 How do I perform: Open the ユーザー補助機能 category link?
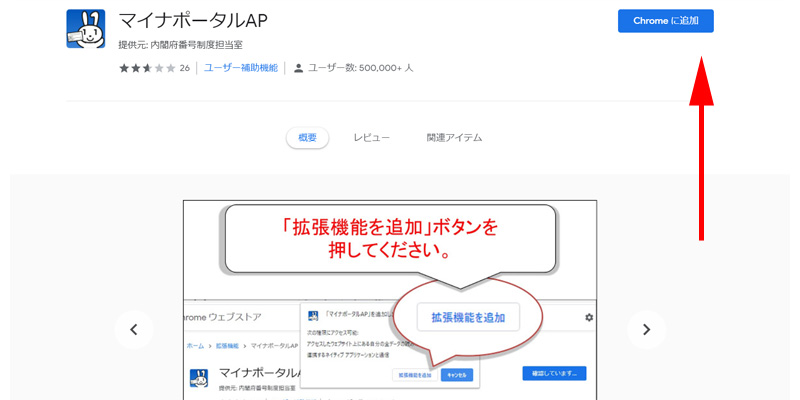pyautogui.click(x=241, y=68)
